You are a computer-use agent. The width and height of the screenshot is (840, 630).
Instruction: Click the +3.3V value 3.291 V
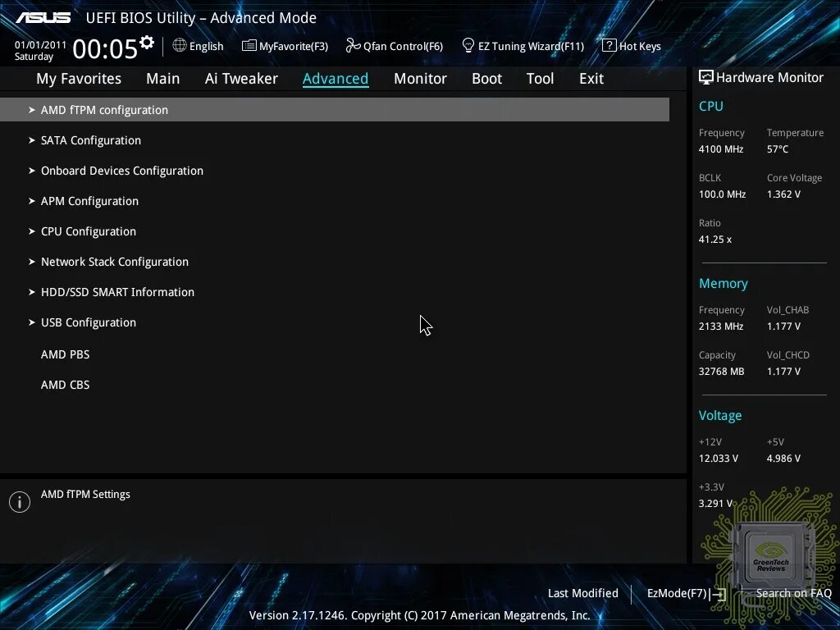715,503
